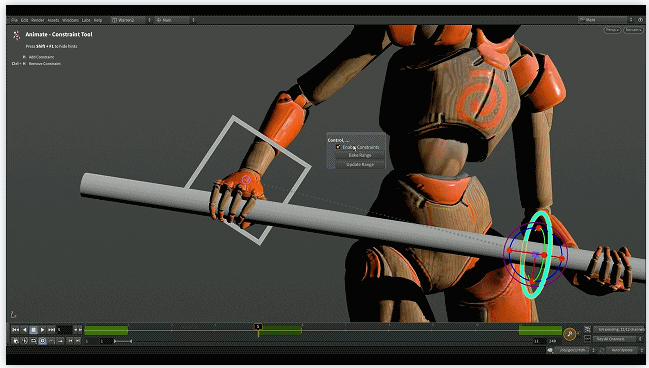Image resolution: width=649 pixels, height=368 pixels.
Task: Toggle the highlighted playbar options icon
Action: [43, 341]
